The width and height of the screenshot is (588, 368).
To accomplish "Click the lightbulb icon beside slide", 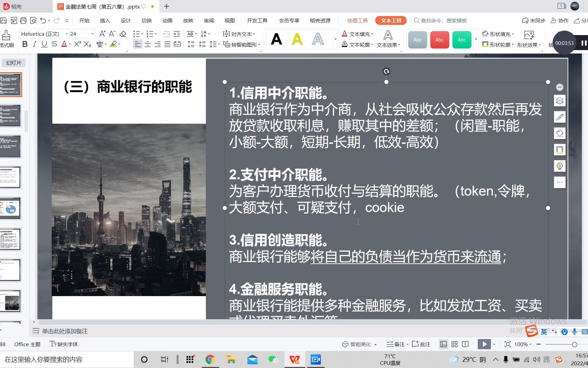I will [x=560, y=166].
